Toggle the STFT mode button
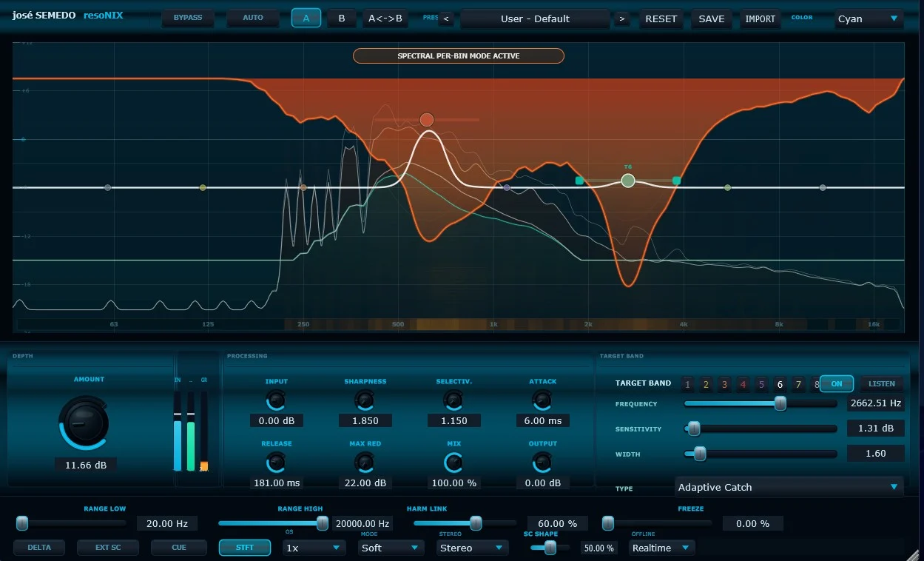Viewport: 924px width, 561px height. pyautogui.click(x=245, y=548)
